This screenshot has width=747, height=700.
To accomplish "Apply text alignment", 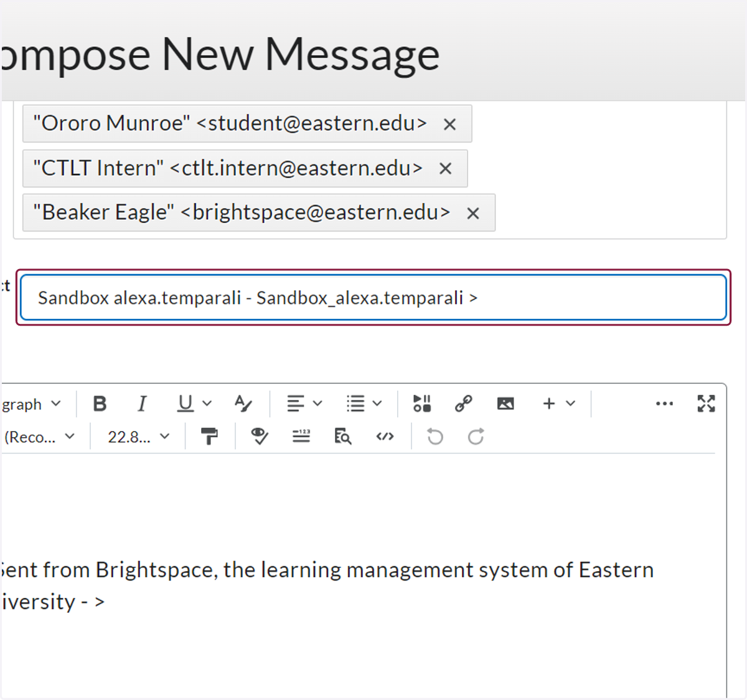I will 296,404.
